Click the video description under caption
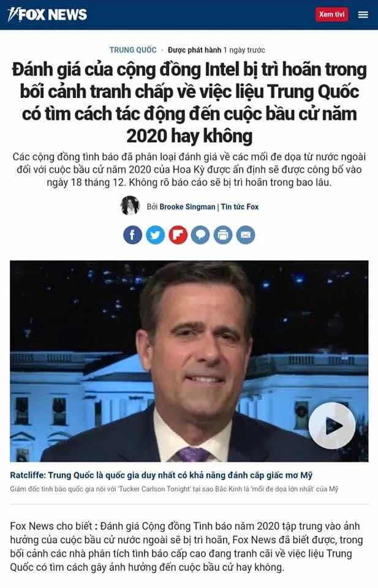The width and height of the screenshot is (378, 588). click(174, 489)
